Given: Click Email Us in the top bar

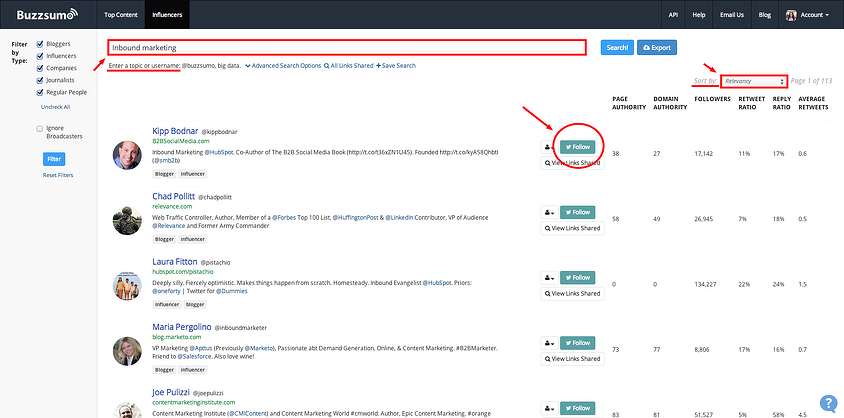Looking at the screenshot, I should tap(732, 15).
